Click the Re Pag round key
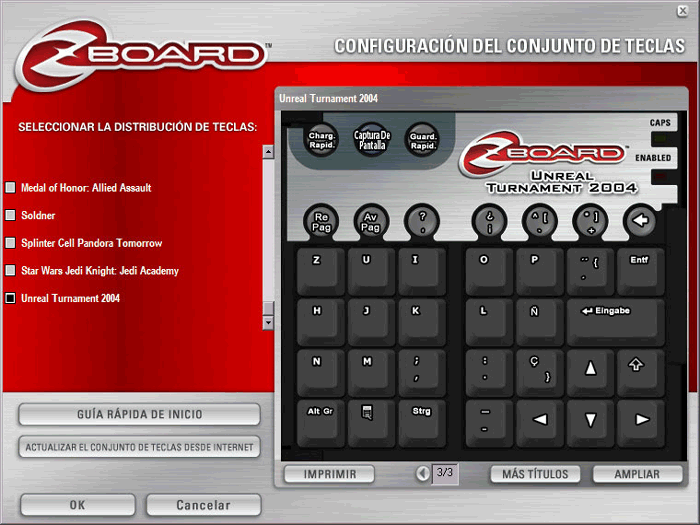The image size is (700, 525). [x=321, y=222]
